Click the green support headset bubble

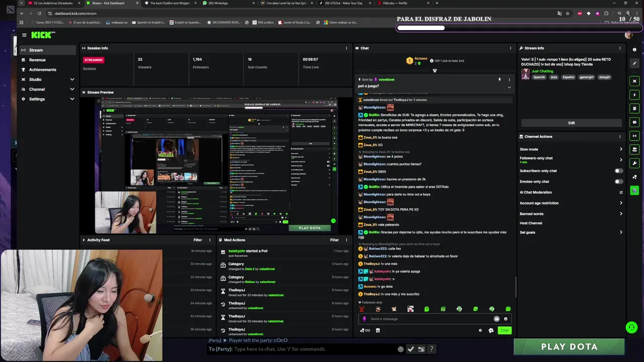tap(631, 327)
